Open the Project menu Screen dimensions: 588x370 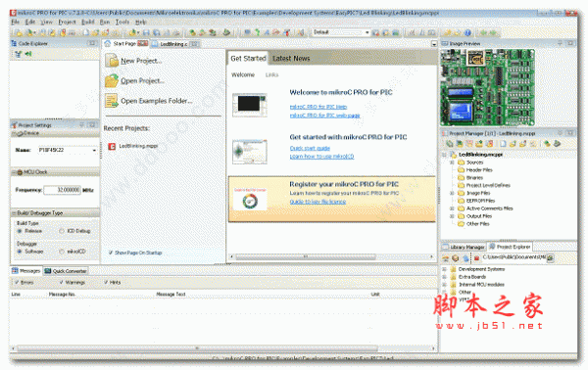coord(67,23)
